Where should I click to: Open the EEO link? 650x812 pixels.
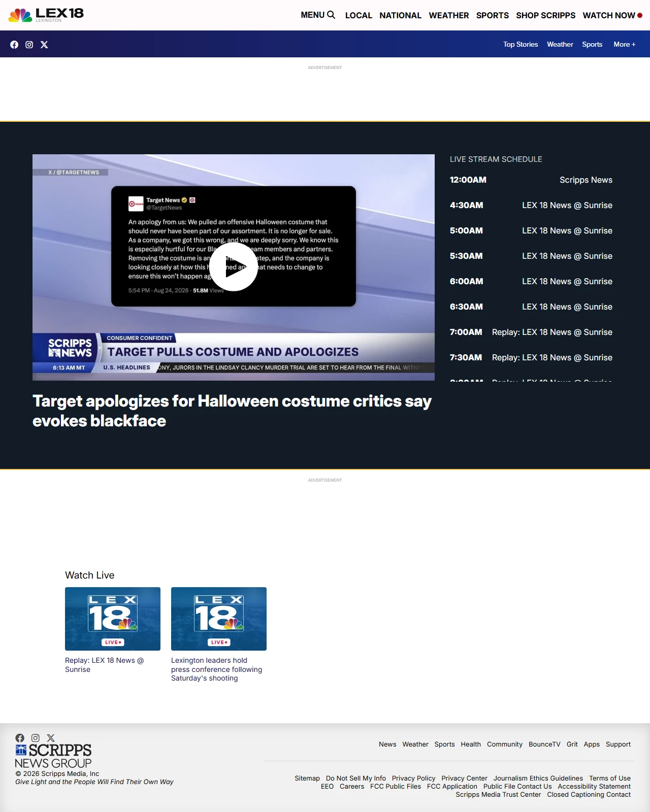pos(328,786)
